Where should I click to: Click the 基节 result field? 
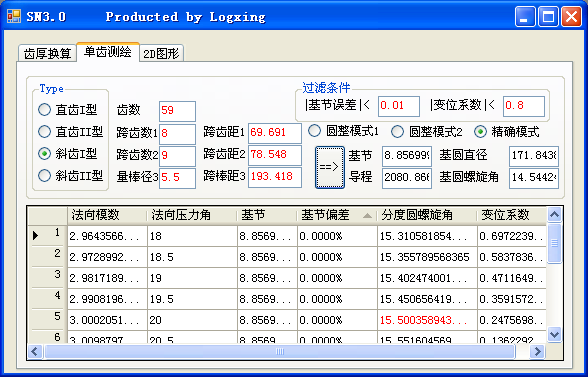(407, 156)
